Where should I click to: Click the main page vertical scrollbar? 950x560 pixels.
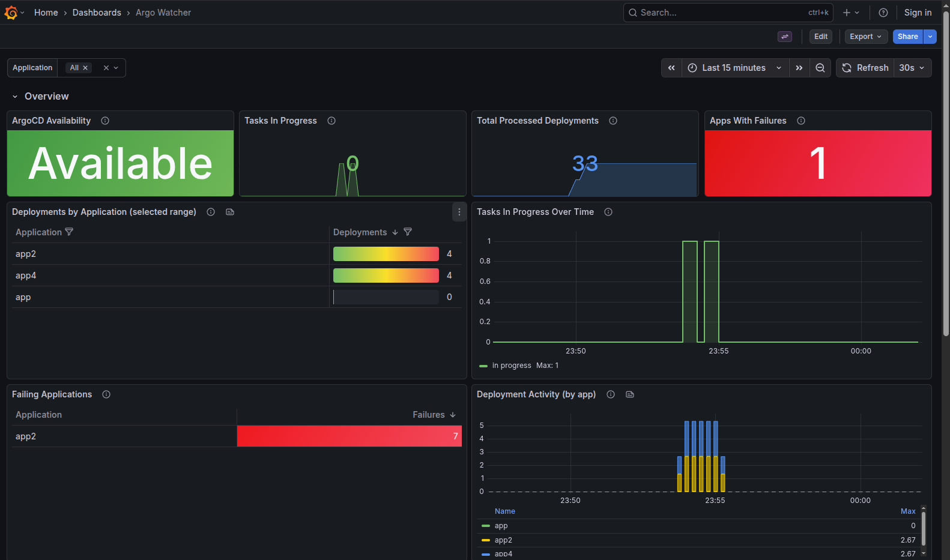pos(946,174)
